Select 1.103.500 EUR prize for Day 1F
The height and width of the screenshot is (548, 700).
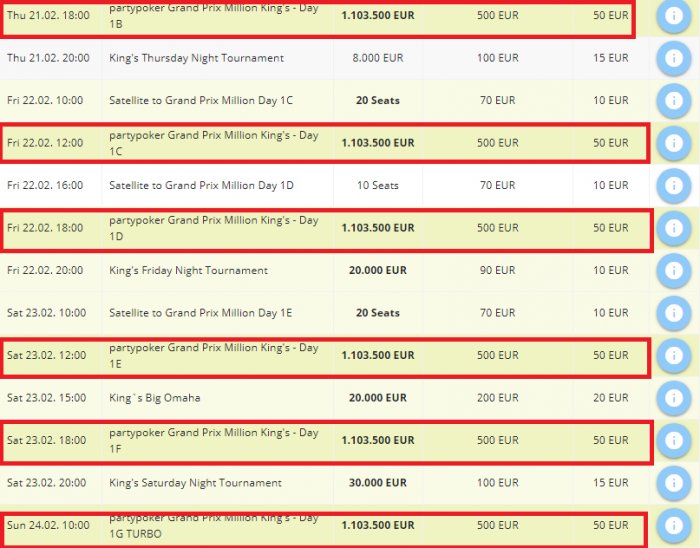(378, 440)
